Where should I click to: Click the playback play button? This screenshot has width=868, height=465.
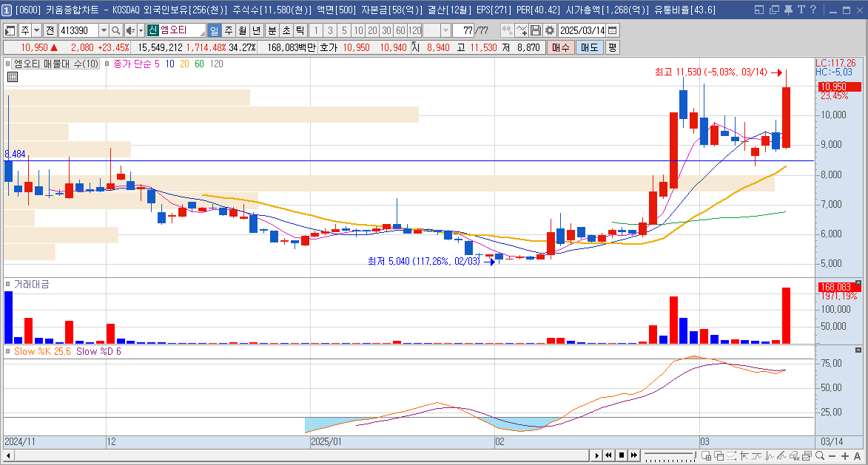tap(596, 455)
